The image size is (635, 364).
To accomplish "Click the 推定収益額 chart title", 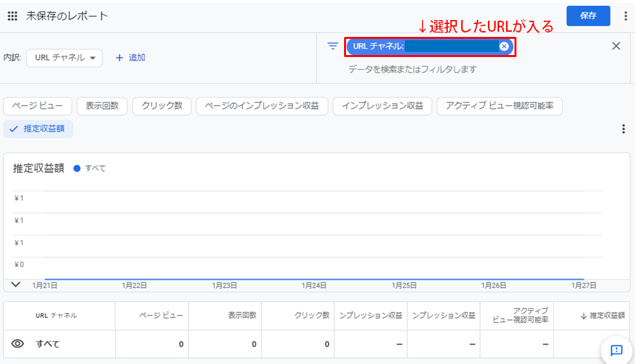I will 39,168.
